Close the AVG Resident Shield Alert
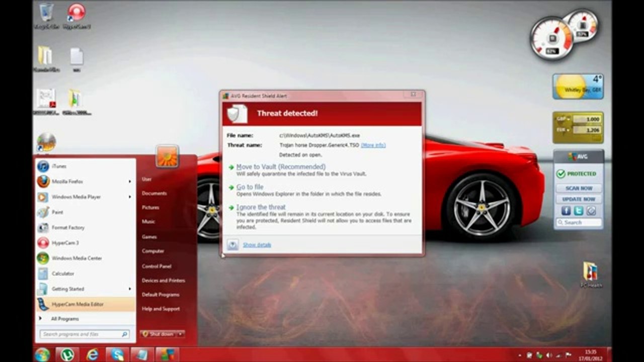This screenshot has width=644, height=362. click(x=413, y=94)
